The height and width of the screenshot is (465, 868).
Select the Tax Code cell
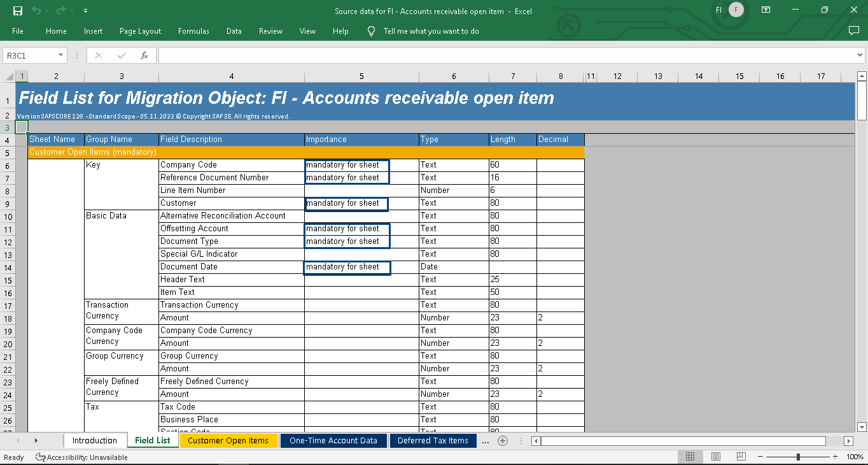(x=232, y=407)
